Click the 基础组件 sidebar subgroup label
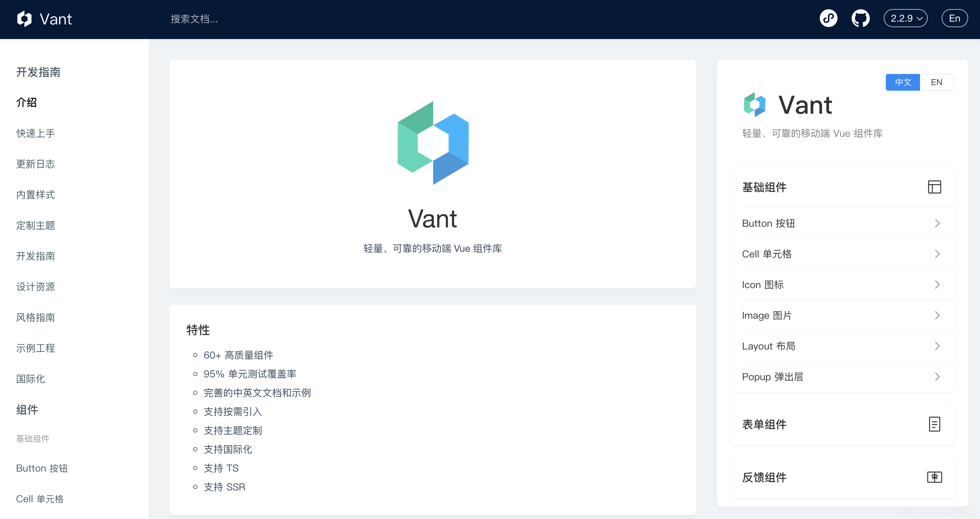Image resolution: width=980 pixels, height=519 pixels. tap(33, 438)
